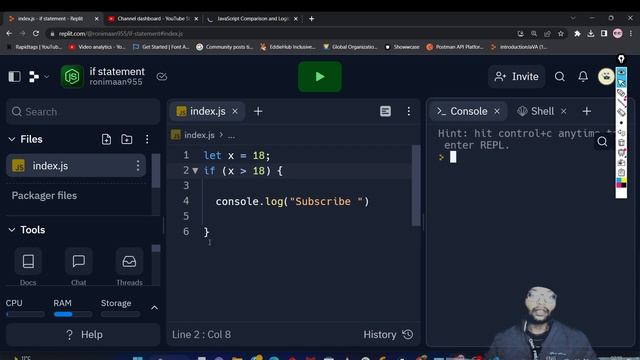Click the breadcrumb ellipsis

[231, 136]
